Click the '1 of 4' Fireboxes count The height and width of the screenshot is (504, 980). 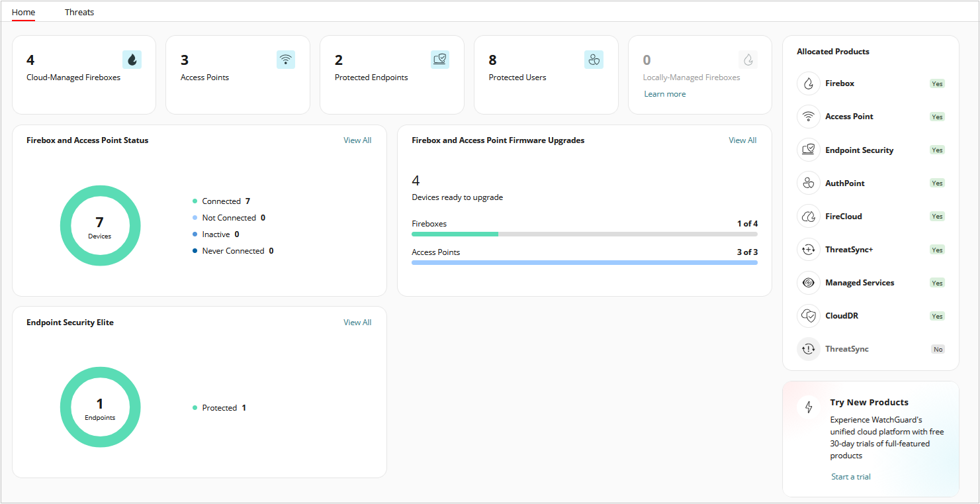(747, 224)
